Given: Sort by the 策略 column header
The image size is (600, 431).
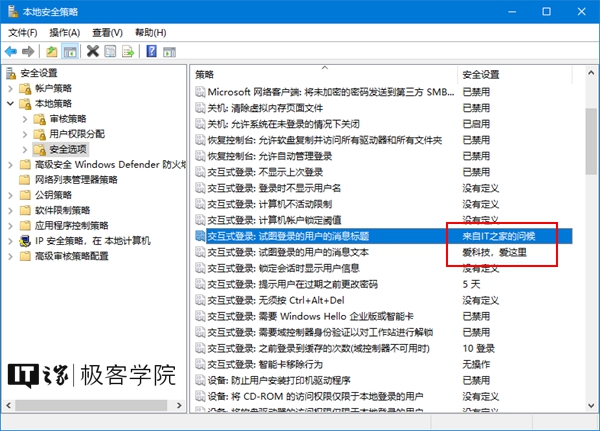Looking at the screenshot, I should [324, 74].
